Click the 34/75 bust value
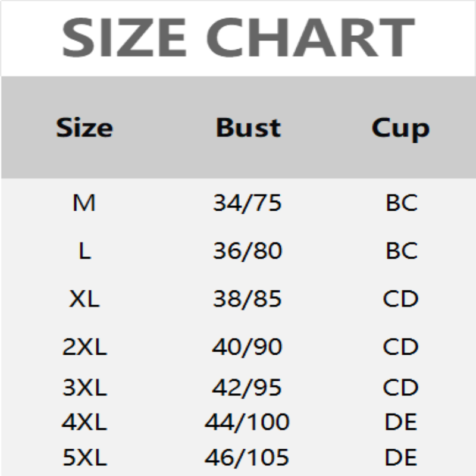The height and width of the screenshot is (476, 476). tap(247, 203)
